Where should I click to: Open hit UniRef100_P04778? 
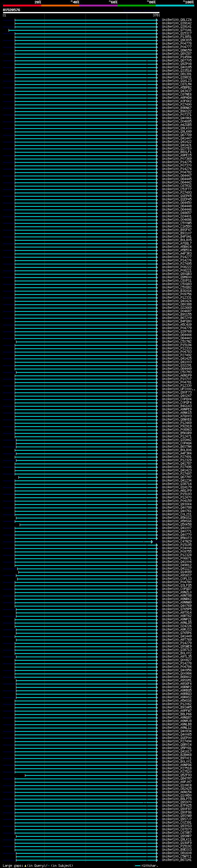click(x=177, y=43)
